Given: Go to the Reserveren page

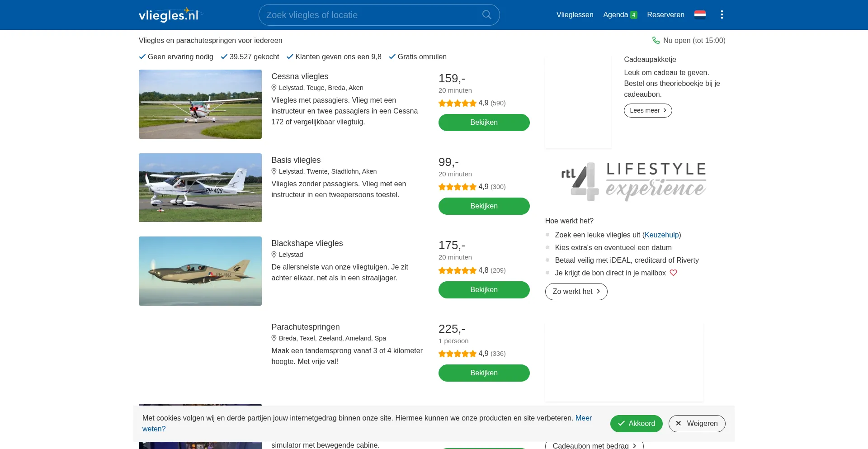Looking at the screenshot, I should point(665,15).
